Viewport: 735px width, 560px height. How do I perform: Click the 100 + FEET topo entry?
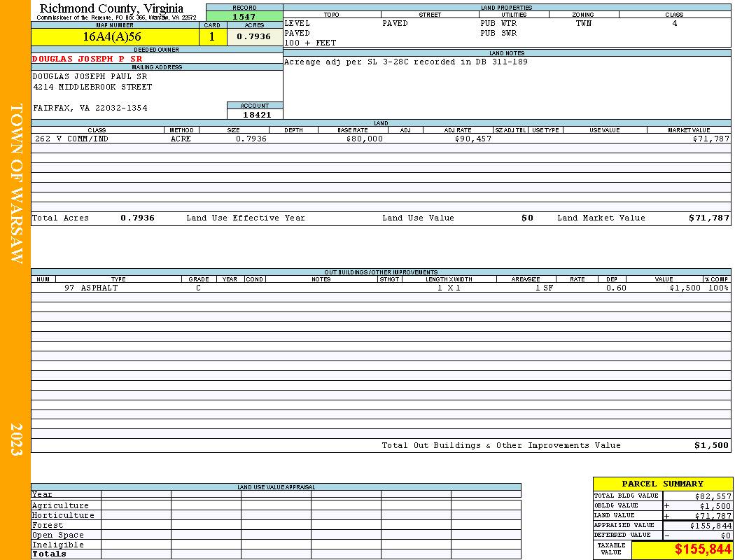click(x=310, y=43)
